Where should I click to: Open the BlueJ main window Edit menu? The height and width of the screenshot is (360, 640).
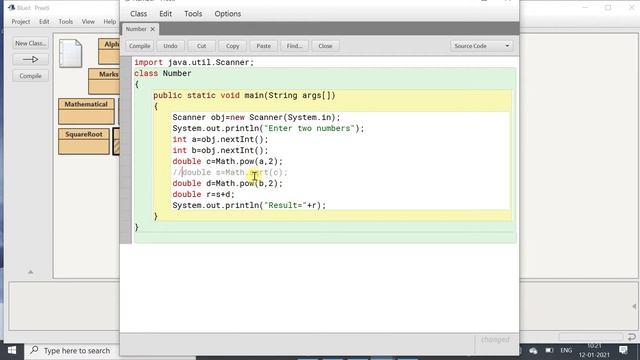tap(44, 22)
